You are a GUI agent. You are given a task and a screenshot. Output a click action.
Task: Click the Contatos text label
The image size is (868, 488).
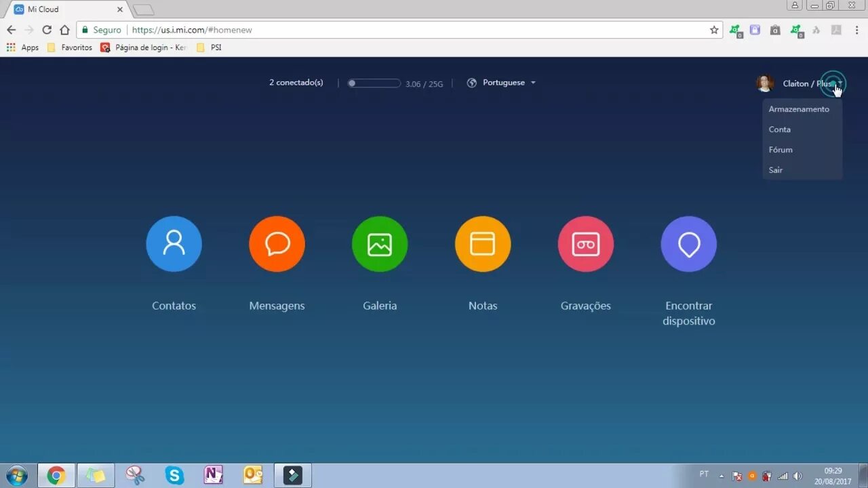pyautogui.click(x=174, y=306)
